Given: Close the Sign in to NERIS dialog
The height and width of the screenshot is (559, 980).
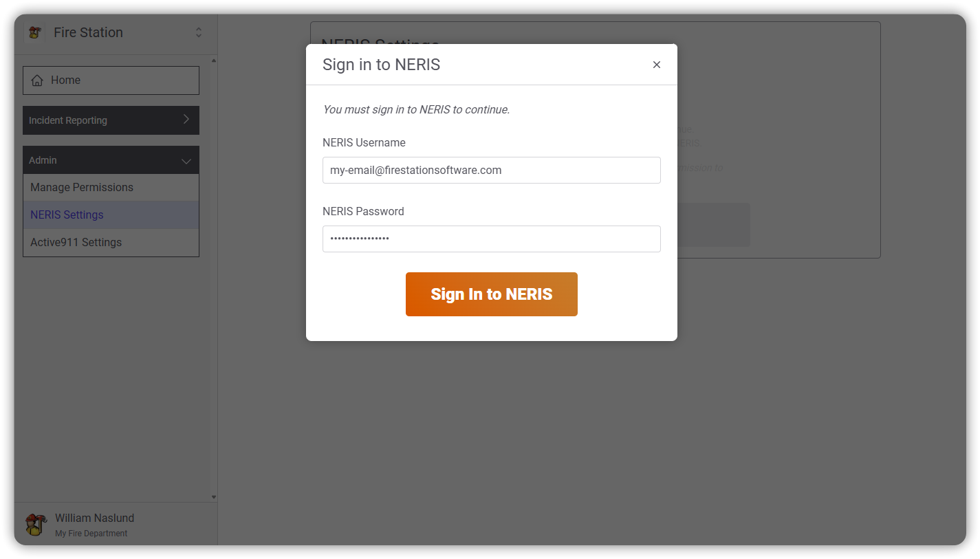Looking at the screenshot, I should point(657,65).
